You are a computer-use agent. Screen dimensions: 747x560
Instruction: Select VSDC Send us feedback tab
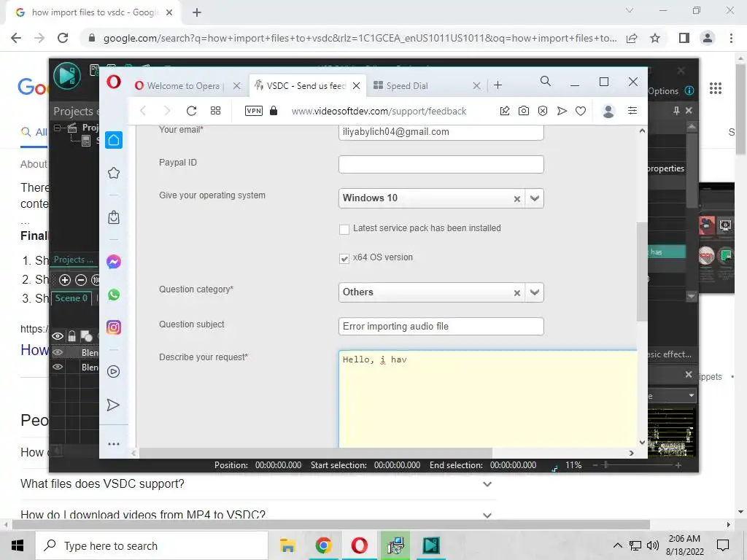click(306, 86)
